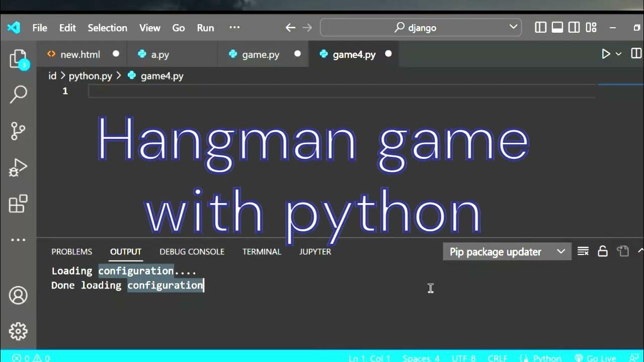
Task: Switch to the OUTPUT panel tab
Action: (x=126, y=251)
